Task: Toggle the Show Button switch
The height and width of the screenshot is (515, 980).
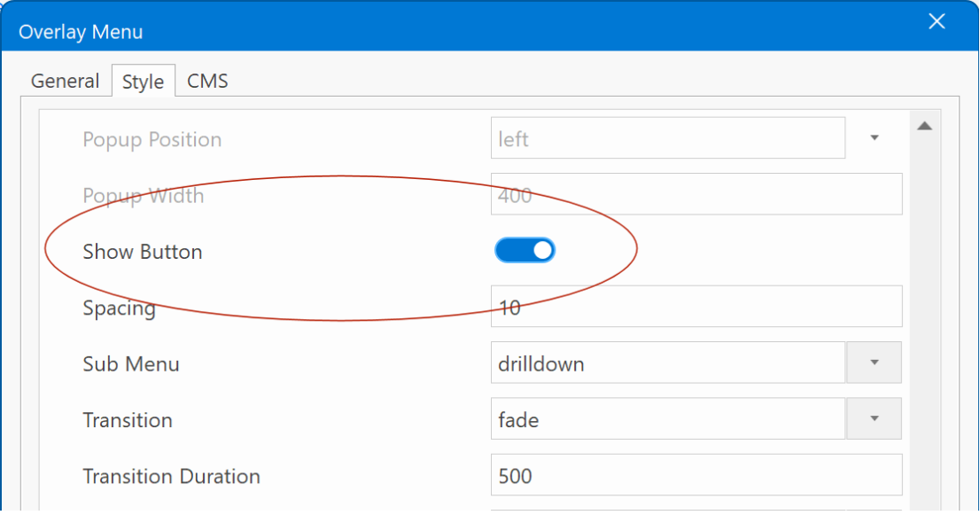Action: pos(525,251)
